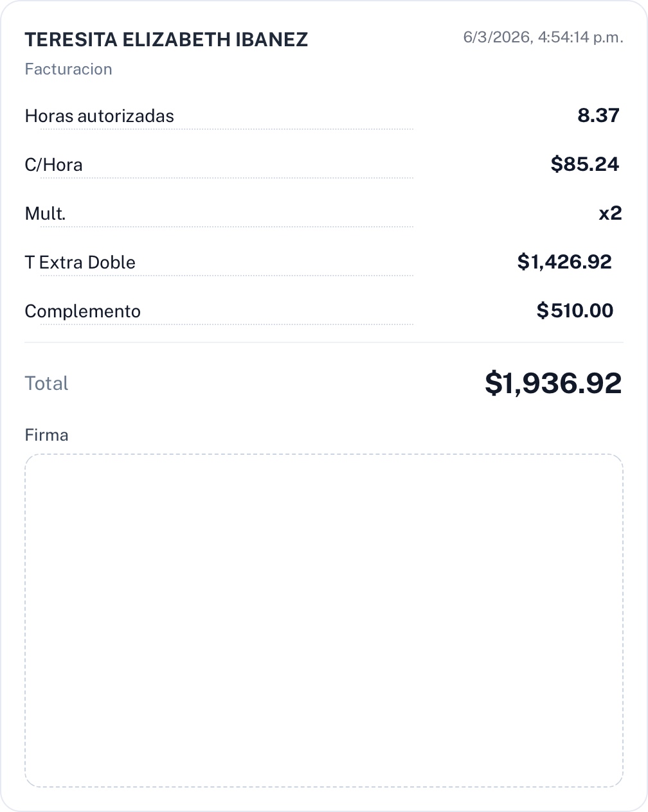Select the C/Hora label

(54, 165)
